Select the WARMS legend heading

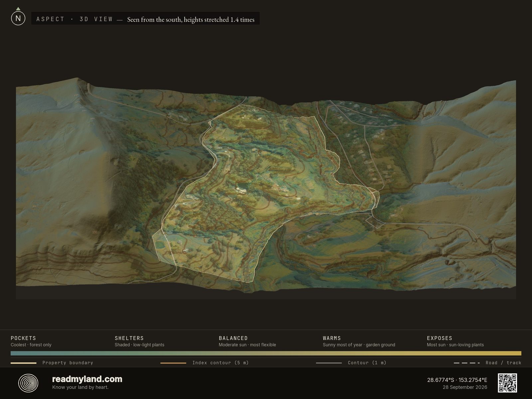[x=332, y=338]
